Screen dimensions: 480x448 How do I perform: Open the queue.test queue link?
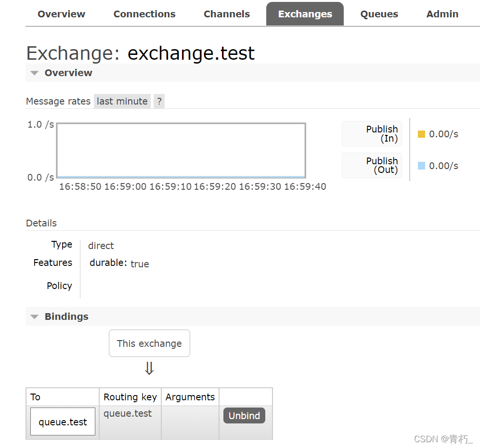63,422
